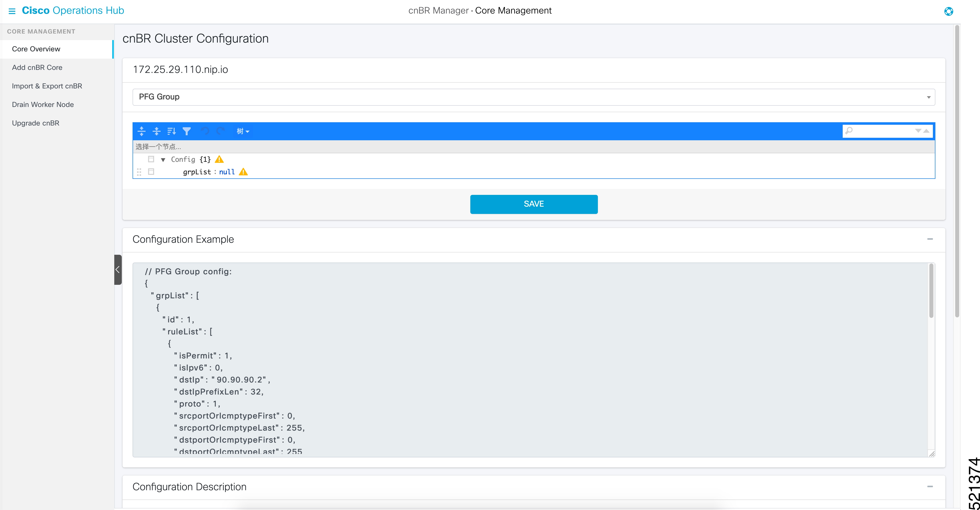Jump to next search result
The width and height of the screenshot is (980, 510).
pyautogui.click(x=918, y=131)
